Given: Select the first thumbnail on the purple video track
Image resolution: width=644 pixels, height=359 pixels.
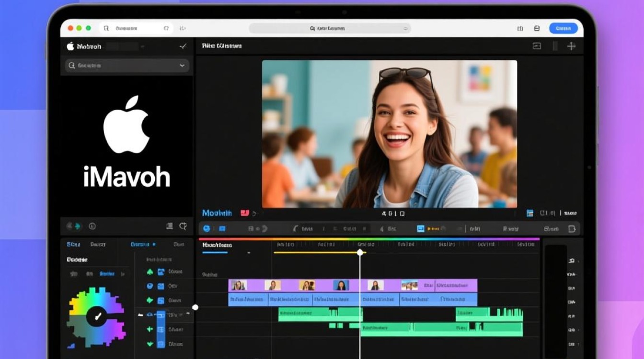Looking at the screenshot, I should coord(239,285).
